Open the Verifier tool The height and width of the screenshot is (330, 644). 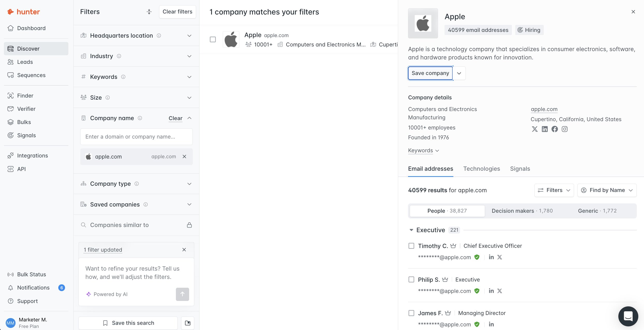tap(36, 109)
